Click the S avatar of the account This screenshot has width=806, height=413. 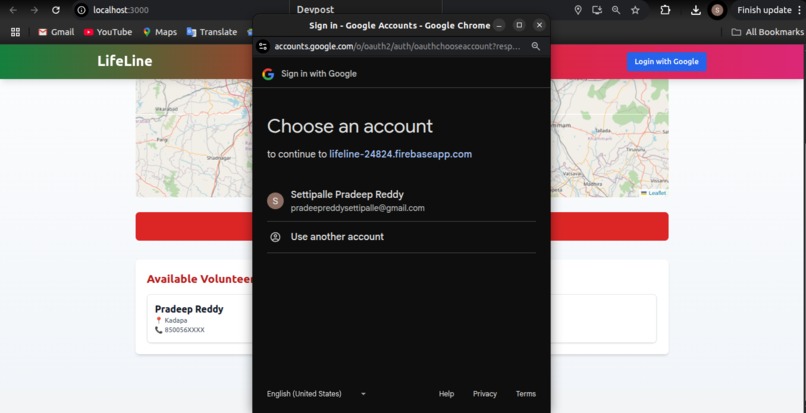pos(276,201)
